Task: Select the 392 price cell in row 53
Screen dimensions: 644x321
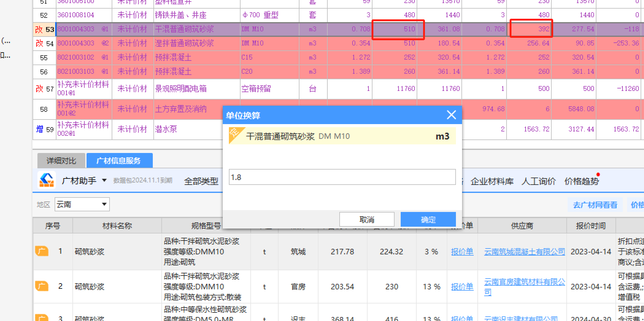Action: [529, 29]
